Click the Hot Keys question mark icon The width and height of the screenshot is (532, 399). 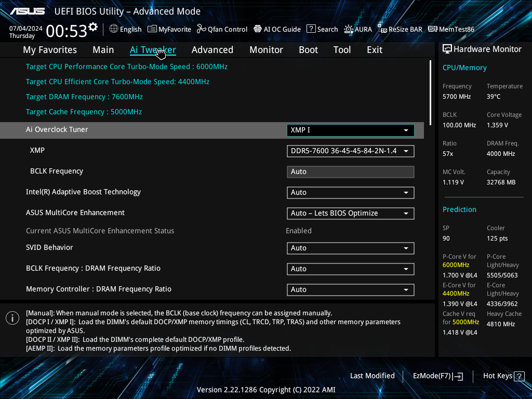519,376
